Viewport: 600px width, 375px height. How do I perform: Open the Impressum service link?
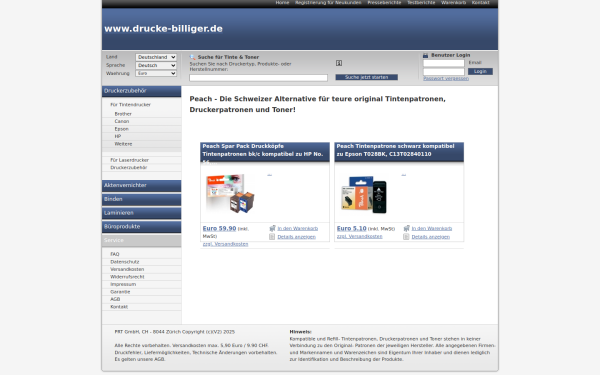pyautogui.click(x=123, y=284)
